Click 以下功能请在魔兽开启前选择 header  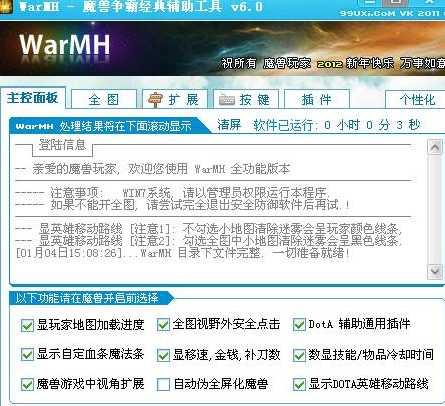[87, 298]
